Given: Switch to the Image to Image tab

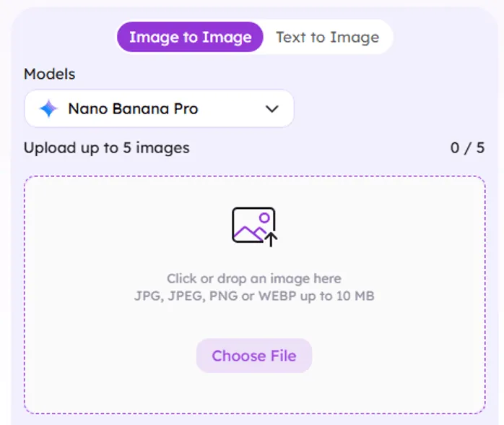Looking at the screenshot, I should click(x=191, y=38).
